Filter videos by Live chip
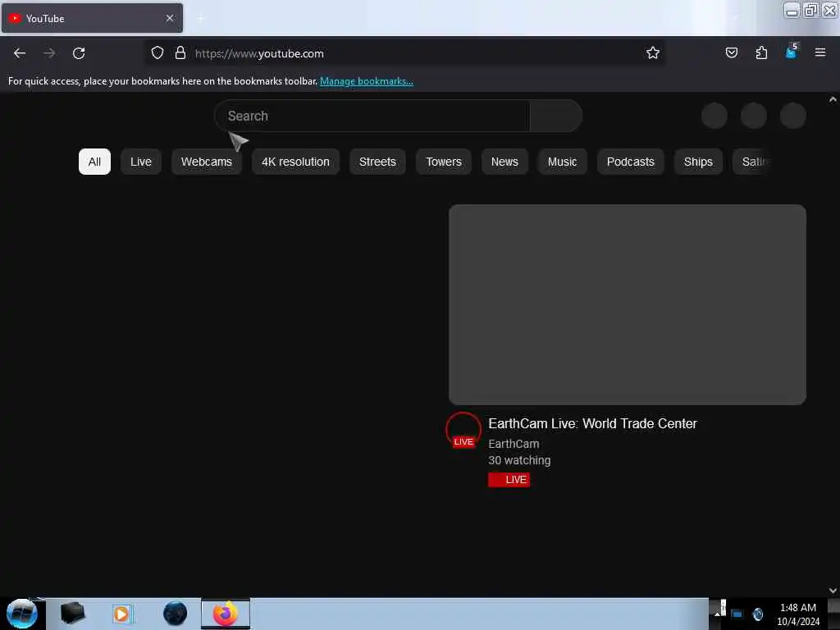Viewport: 840px width, 630px height. click(x=141, y=162)
